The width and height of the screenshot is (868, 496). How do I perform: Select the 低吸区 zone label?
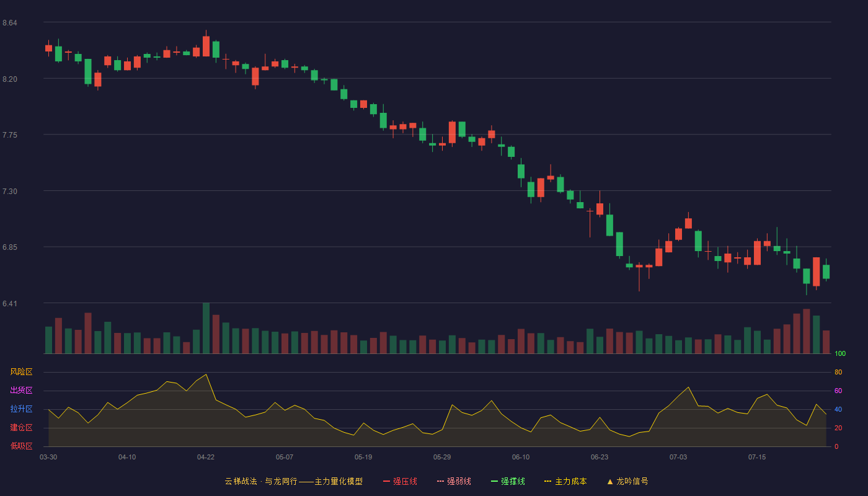click(21, 446)
